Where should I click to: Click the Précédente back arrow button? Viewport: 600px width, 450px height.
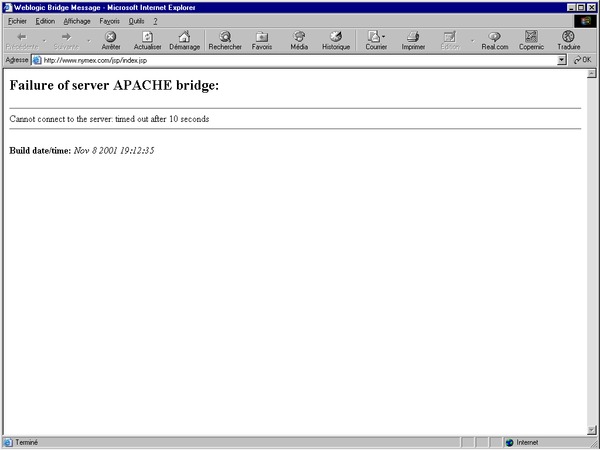[x=22, y=41]
